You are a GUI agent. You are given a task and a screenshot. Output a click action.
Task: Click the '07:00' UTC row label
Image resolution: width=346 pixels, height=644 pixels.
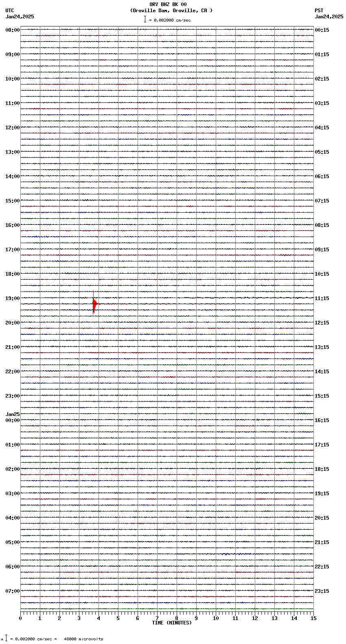(x=13, y=591)
